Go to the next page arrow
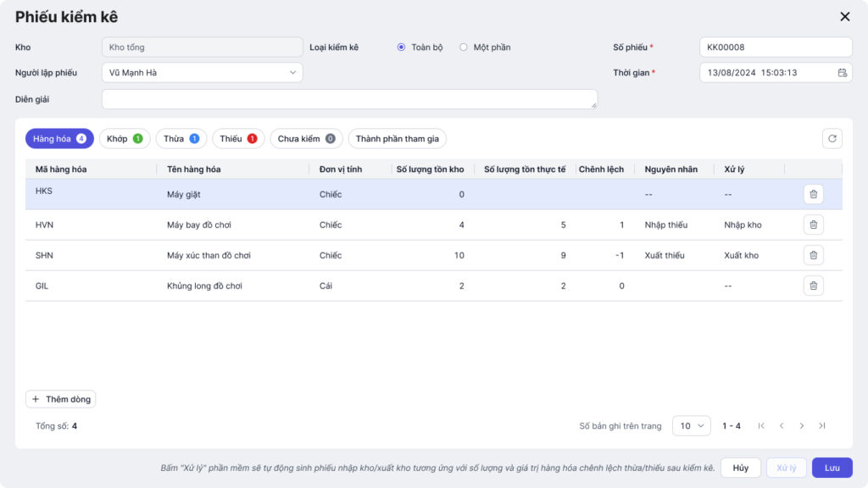 click(x=802, y=426)
